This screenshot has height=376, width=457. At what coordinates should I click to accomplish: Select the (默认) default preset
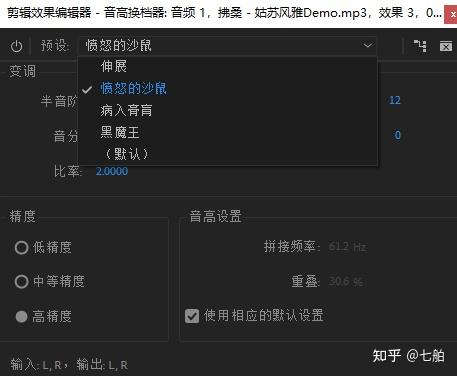[x=227, y=154]
